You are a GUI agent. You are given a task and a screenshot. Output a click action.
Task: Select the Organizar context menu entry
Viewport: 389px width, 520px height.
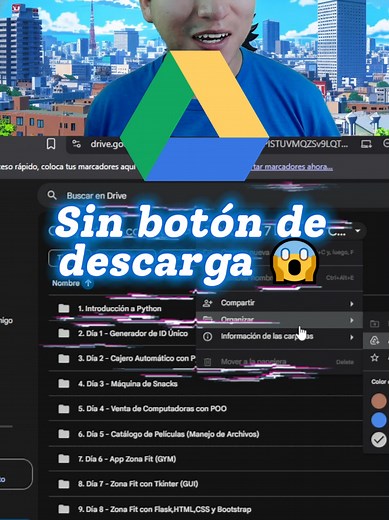(x=279, y=320)
